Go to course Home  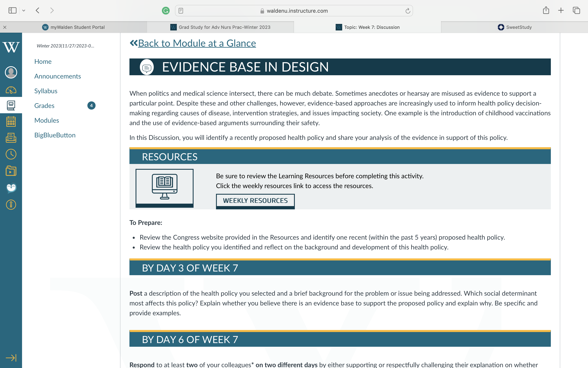click(43, 62)
